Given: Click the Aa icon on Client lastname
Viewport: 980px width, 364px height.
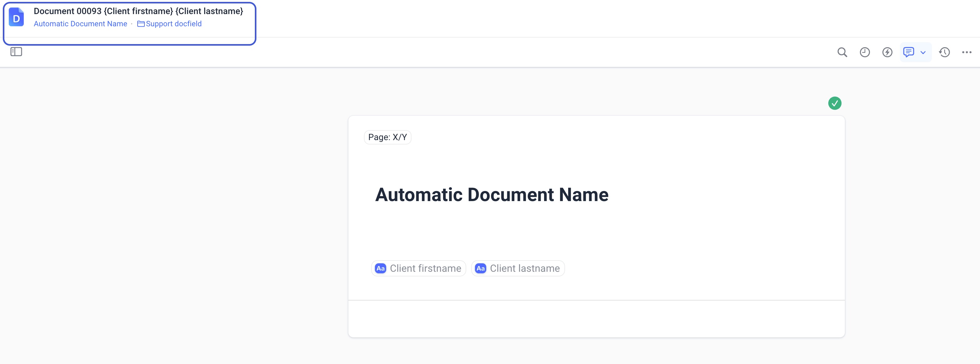Looking at the screenshot, I should [x=480, y=268].
